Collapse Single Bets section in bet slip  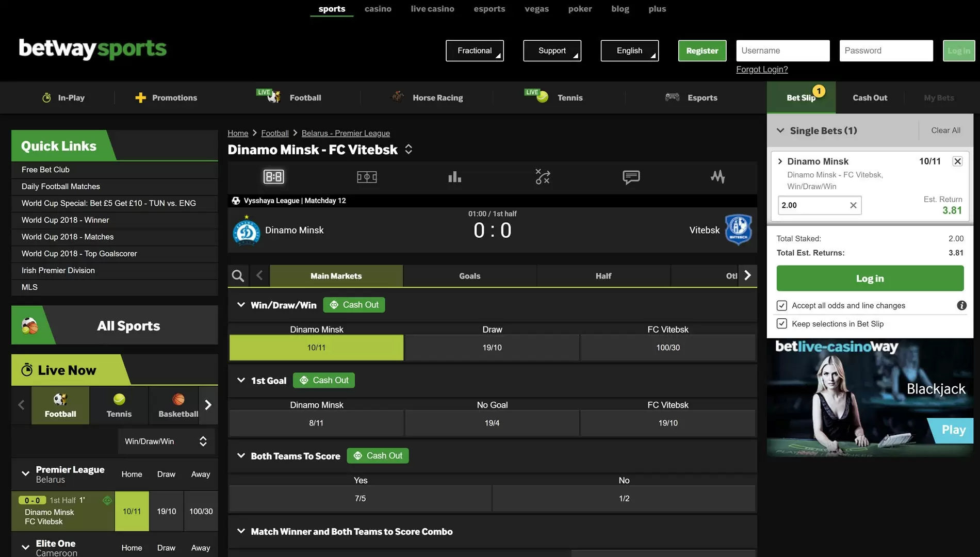pyautogui.click(x=780, y=130)
